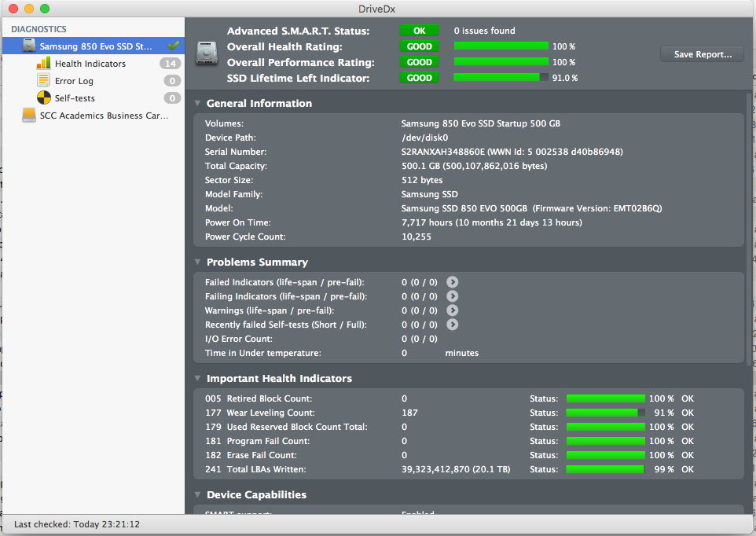Click the 0 issues found text

pos(485,31)
